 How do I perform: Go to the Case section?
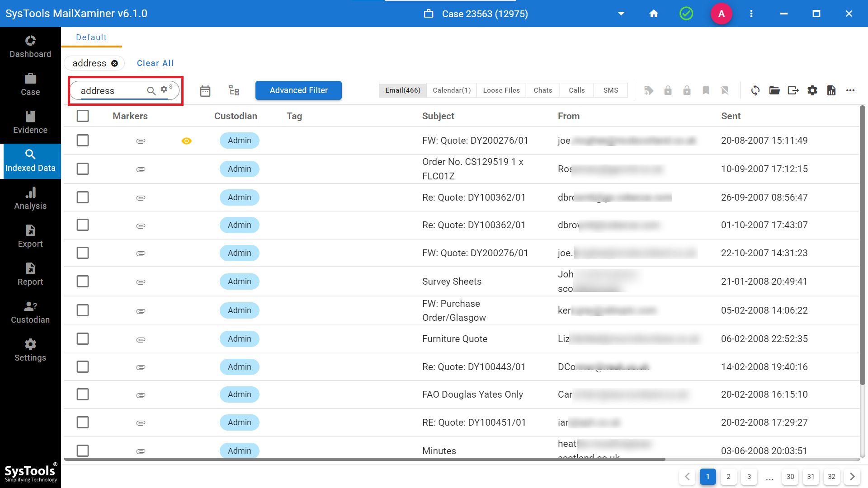point(30,85)
